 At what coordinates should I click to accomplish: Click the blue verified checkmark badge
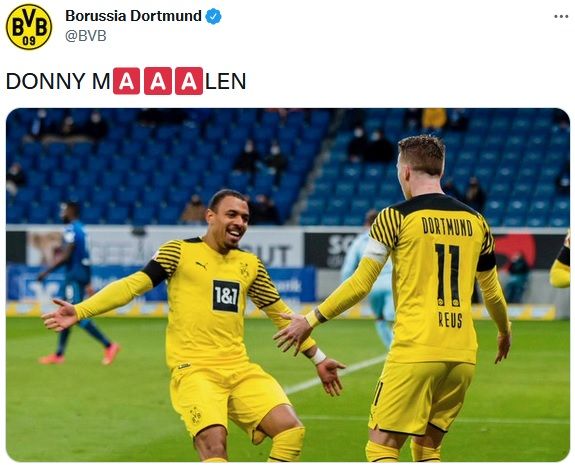213,17
